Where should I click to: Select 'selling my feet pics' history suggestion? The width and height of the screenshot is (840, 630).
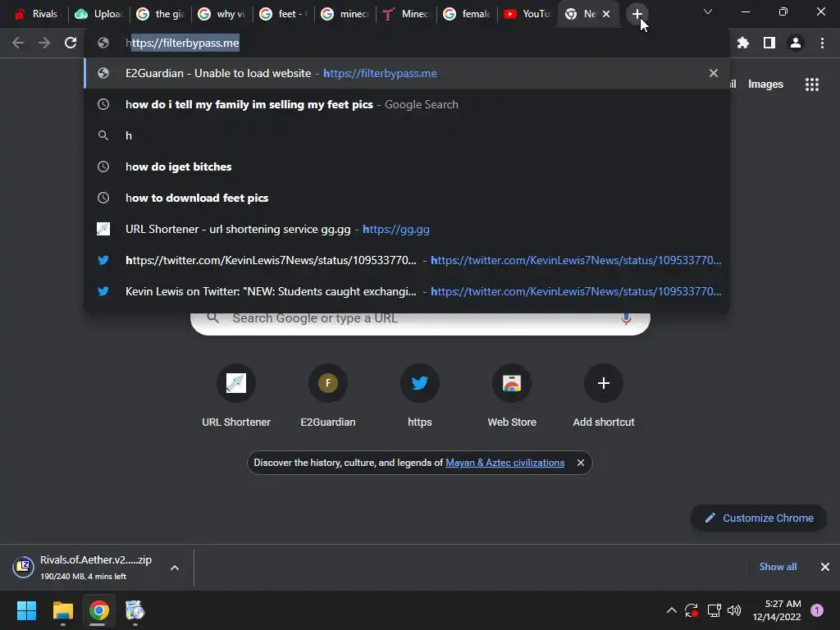(407, 104)
